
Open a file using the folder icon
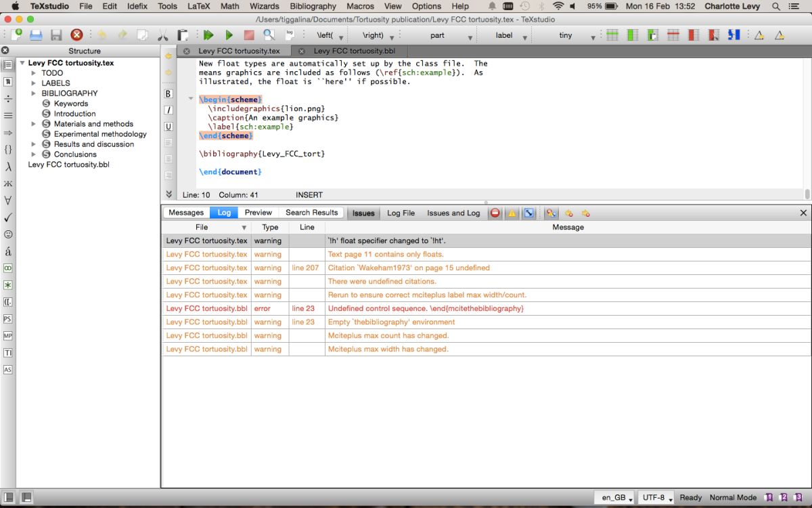tap(36, 35)
